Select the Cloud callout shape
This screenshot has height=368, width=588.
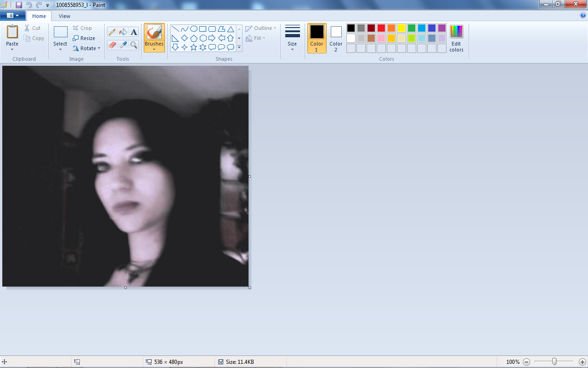[231, 47]
